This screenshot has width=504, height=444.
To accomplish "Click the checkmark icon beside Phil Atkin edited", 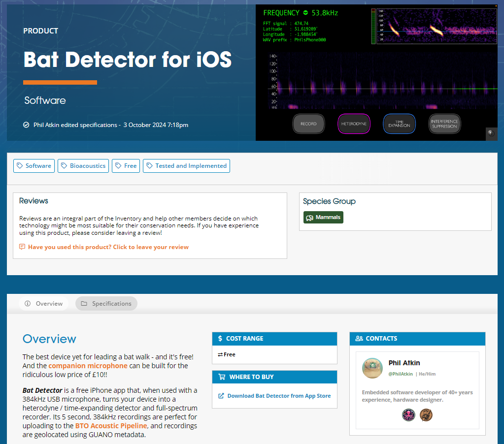I will coord(26,125).
